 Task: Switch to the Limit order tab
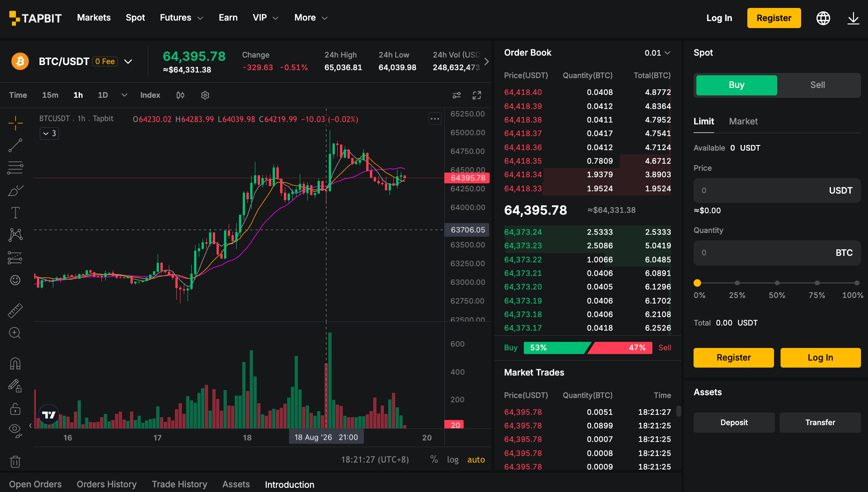703,122
